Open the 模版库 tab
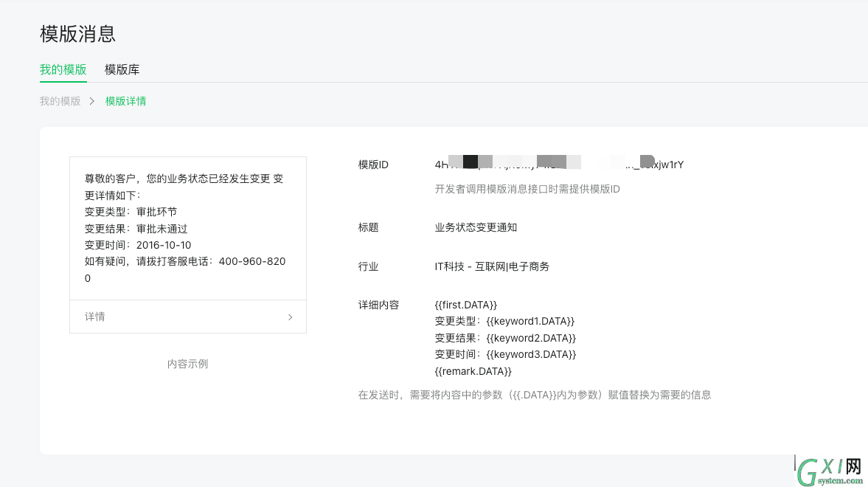This screenshot has width=868, height=487. [122, 70]
